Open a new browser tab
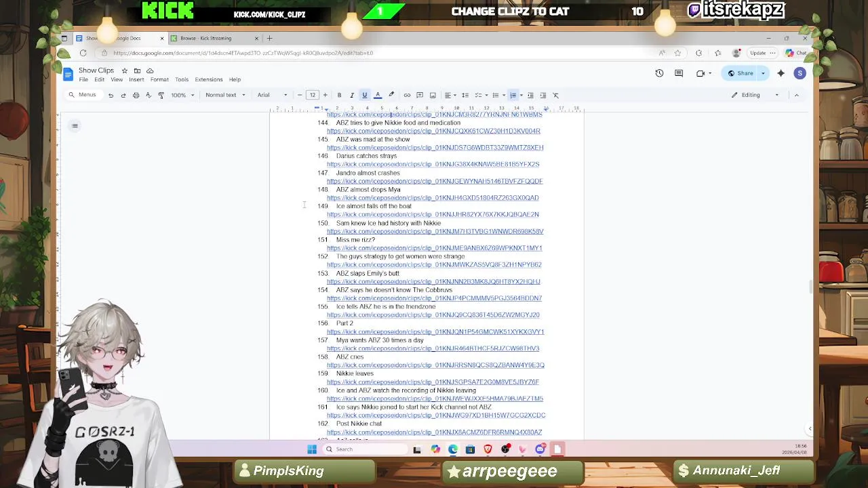 [x=269, y=38]
